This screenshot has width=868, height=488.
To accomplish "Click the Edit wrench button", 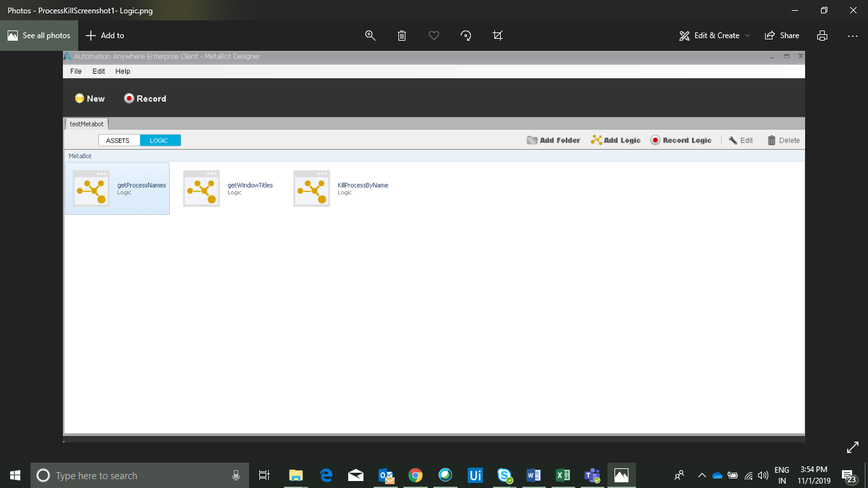I will [741, 140].
